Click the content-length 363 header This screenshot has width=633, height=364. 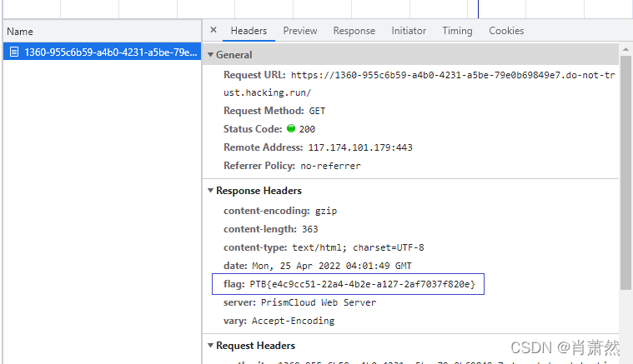[x=271, y=229]
